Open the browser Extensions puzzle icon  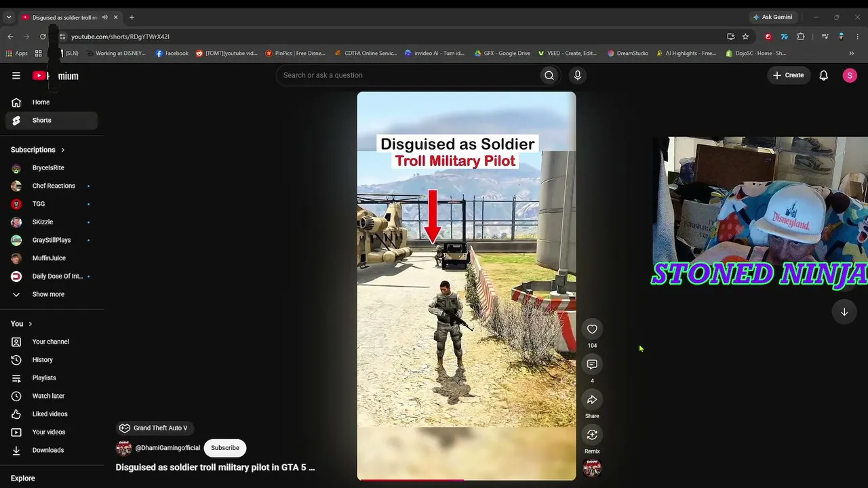pyautogui.click(x=801, y=37)
